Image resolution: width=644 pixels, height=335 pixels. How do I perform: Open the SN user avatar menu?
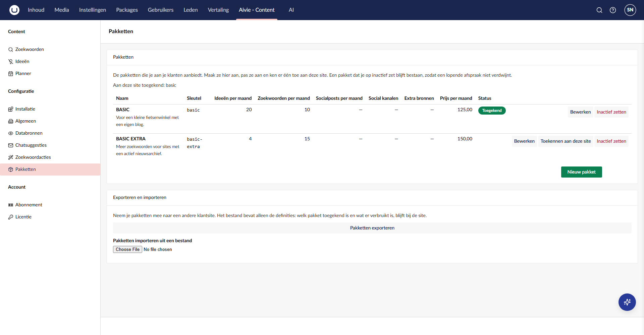(630, 10)
